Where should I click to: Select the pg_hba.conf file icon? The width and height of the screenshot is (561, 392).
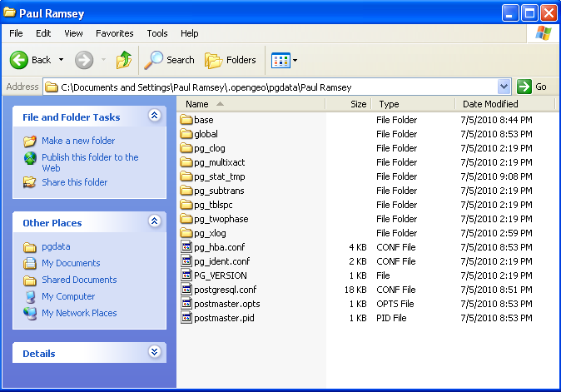point(186,247)
